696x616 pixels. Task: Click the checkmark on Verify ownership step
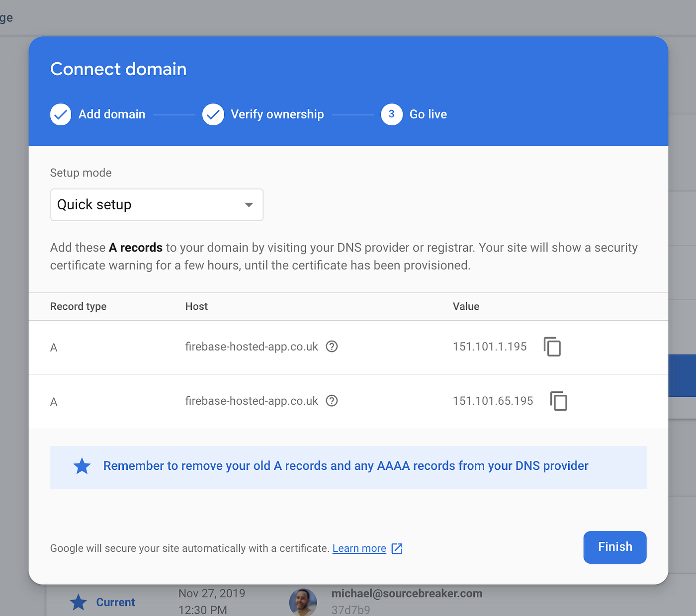click(213, 114)
